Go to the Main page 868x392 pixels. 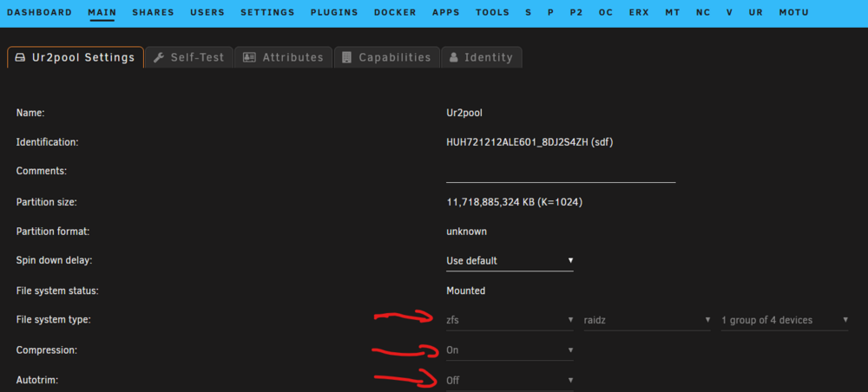[x=102, y=12]
